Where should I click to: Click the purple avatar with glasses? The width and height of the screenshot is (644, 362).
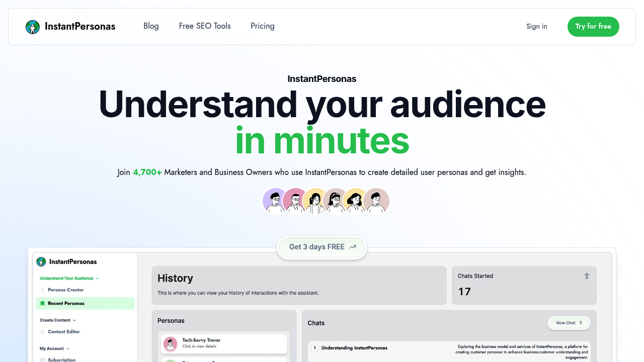pos(275,201)
